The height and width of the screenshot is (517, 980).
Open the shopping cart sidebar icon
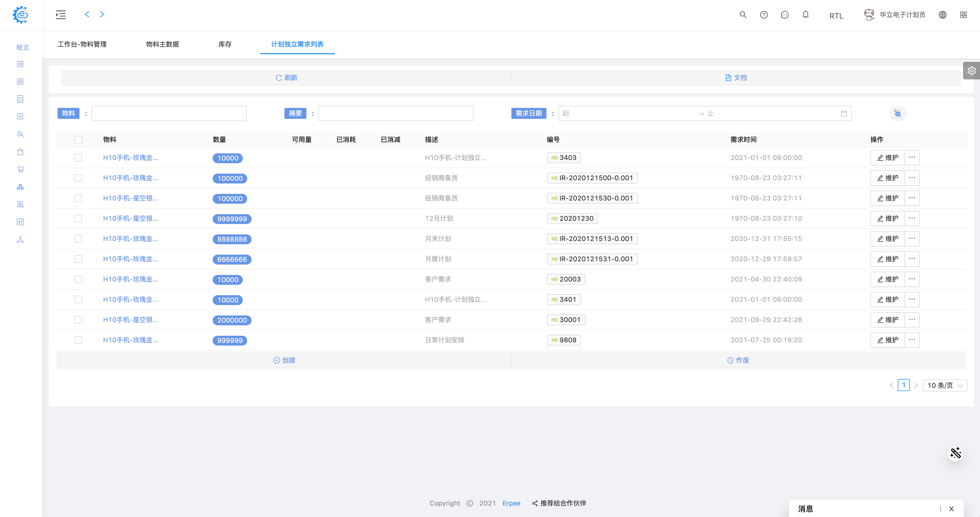coord(21,170)
